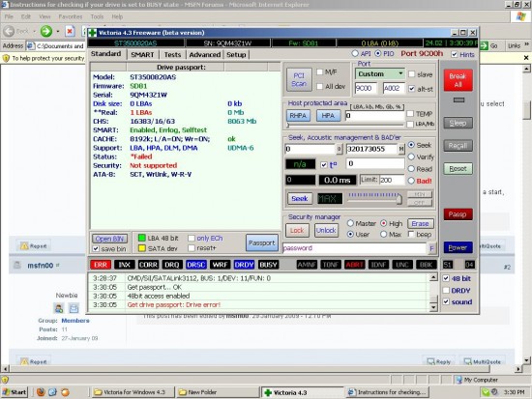Expand the Links toolbar chevron in IE
The image size is (532, 399).
click(526, 44)
